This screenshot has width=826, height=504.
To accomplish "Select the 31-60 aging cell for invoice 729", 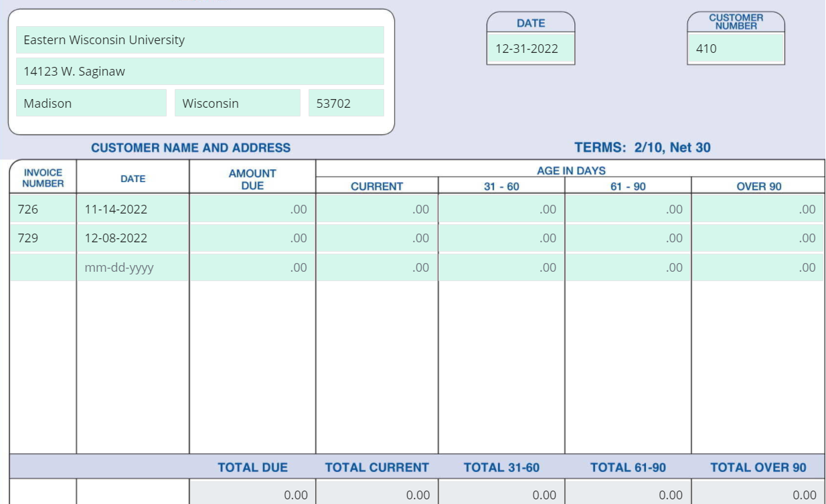I will pos(499,238).
